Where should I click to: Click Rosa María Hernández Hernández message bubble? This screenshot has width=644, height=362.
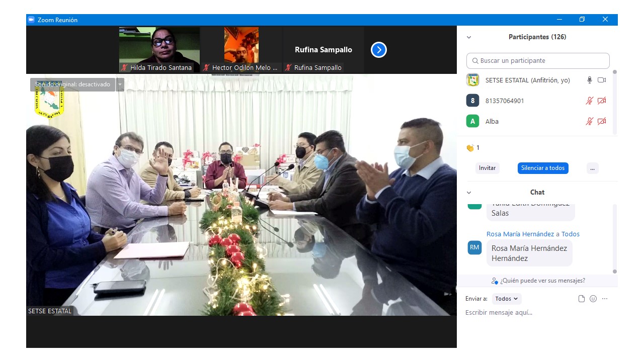pyautogui.click(x=529, y=253)
